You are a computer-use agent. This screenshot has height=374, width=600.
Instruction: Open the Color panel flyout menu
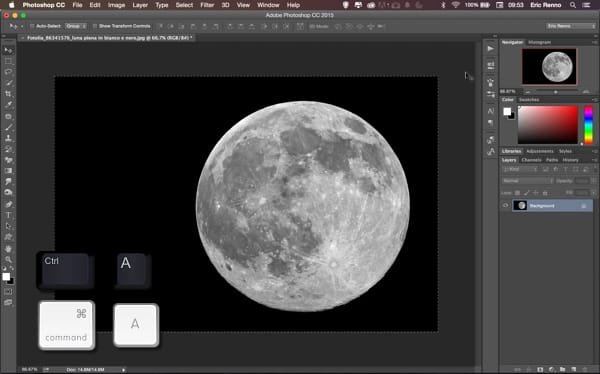pos(595,100)
